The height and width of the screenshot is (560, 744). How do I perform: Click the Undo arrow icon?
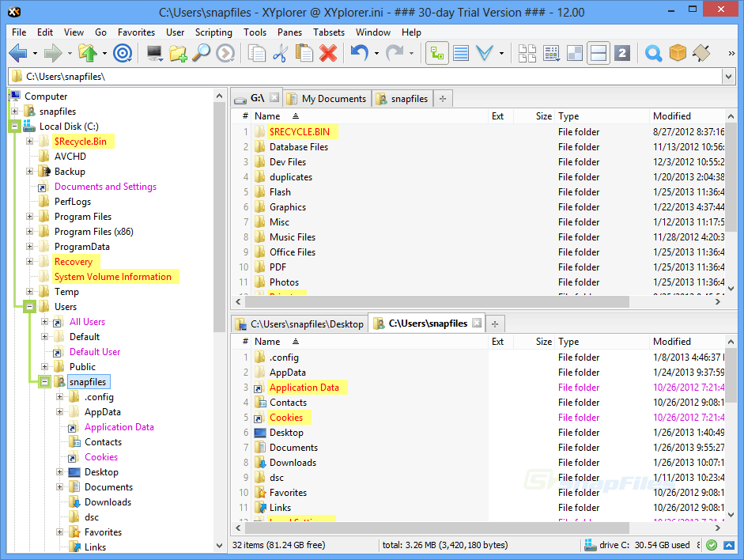(x=360, y=53)
